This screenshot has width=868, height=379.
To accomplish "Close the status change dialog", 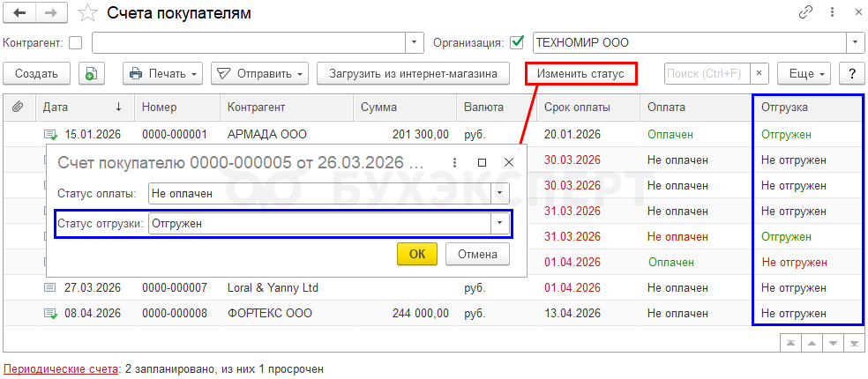I will point(509,163).
